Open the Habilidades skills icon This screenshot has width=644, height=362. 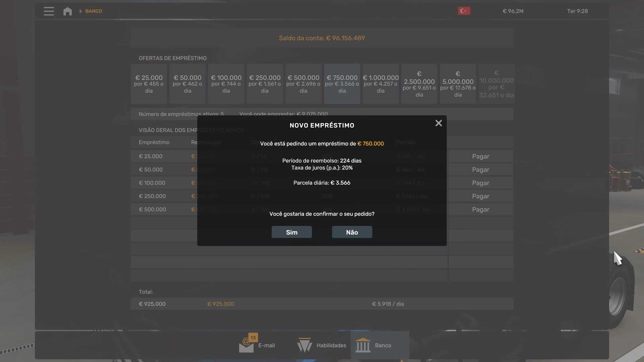(305, 345)
